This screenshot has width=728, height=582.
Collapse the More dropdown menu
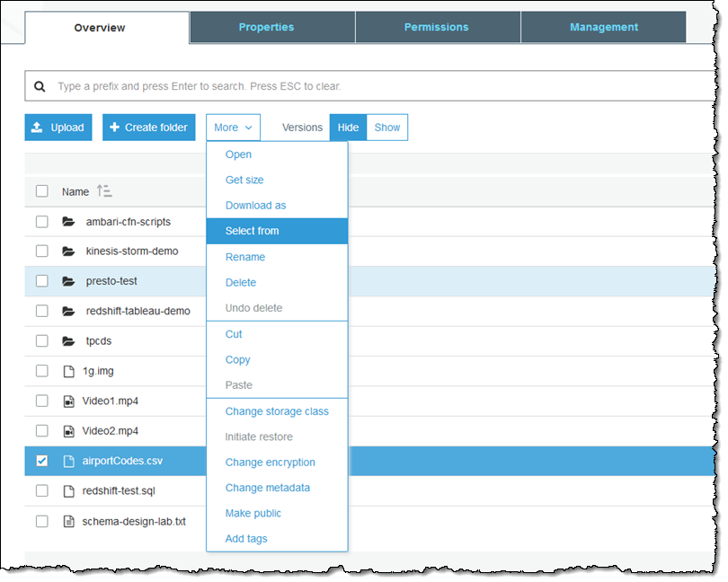tap(233, 128)
